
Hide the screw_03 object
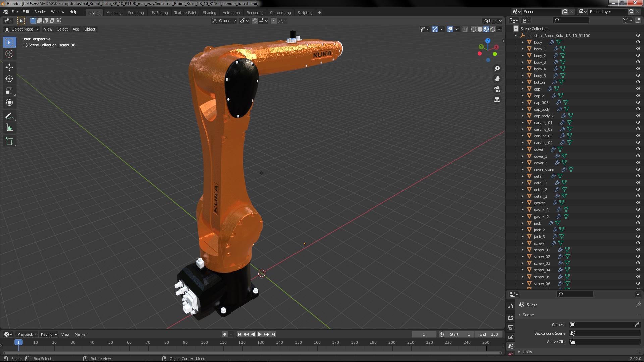coord(638,263)
